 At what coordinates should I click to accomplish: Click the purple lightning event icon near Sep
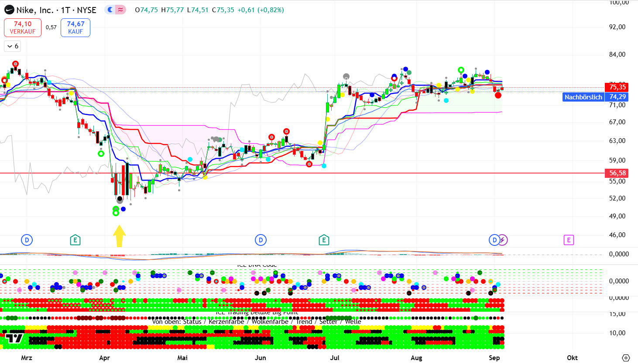503,240
